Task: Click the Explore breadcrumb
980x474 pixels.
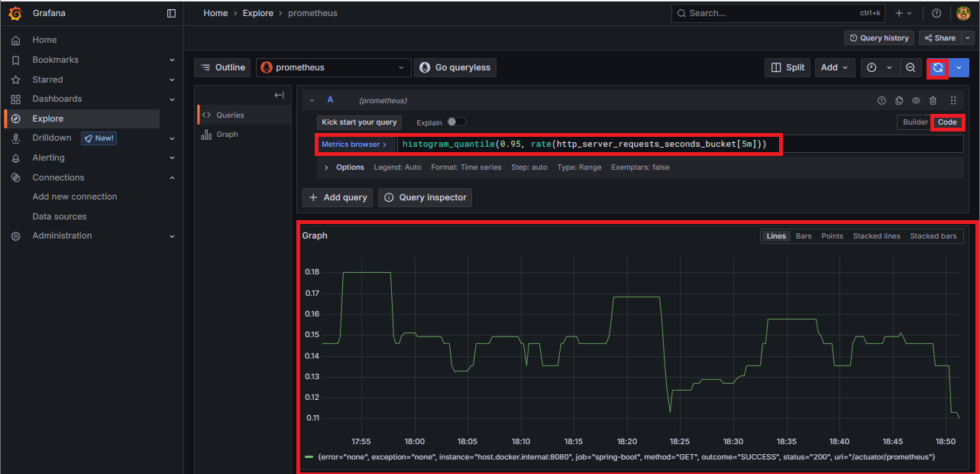Action: point(258,13)
